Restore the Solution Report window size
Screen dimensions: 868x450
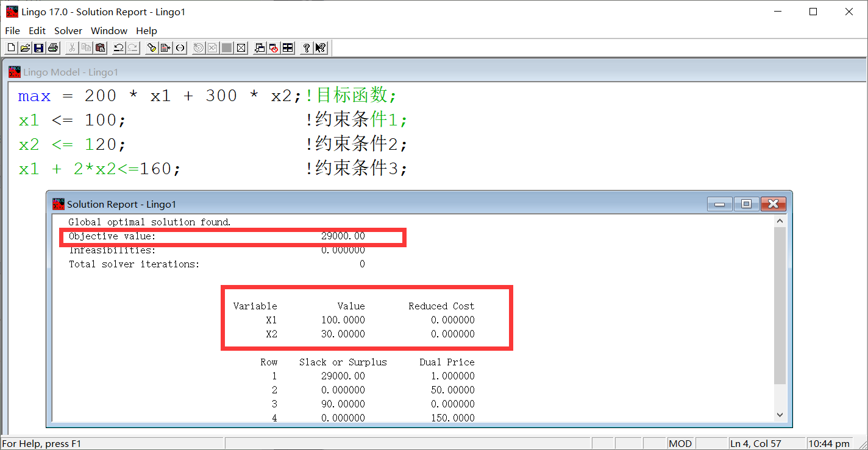point(746,204)
